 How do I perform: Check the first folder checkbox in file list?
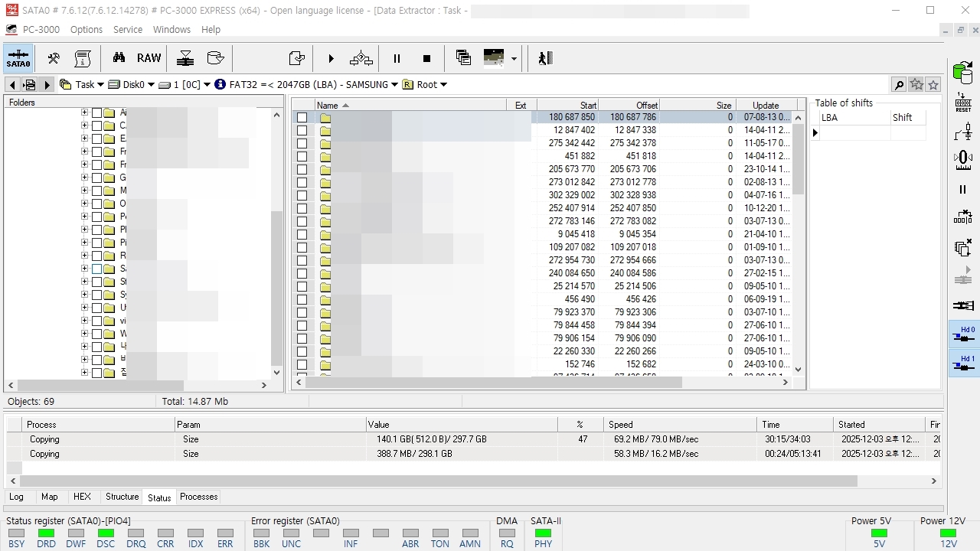[302, 117]
